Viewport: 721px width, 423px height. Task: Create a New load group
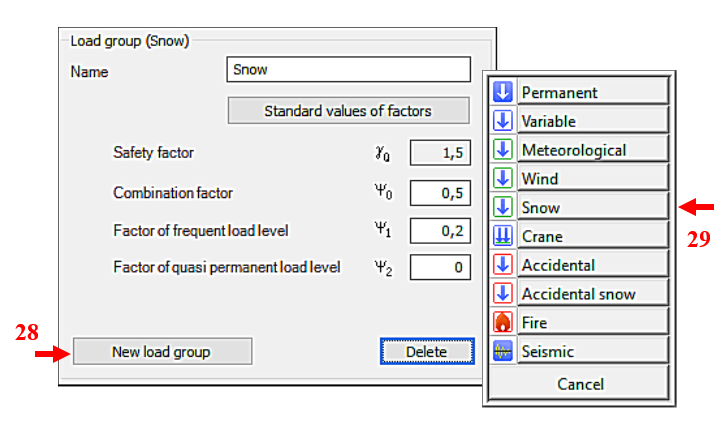162,352
